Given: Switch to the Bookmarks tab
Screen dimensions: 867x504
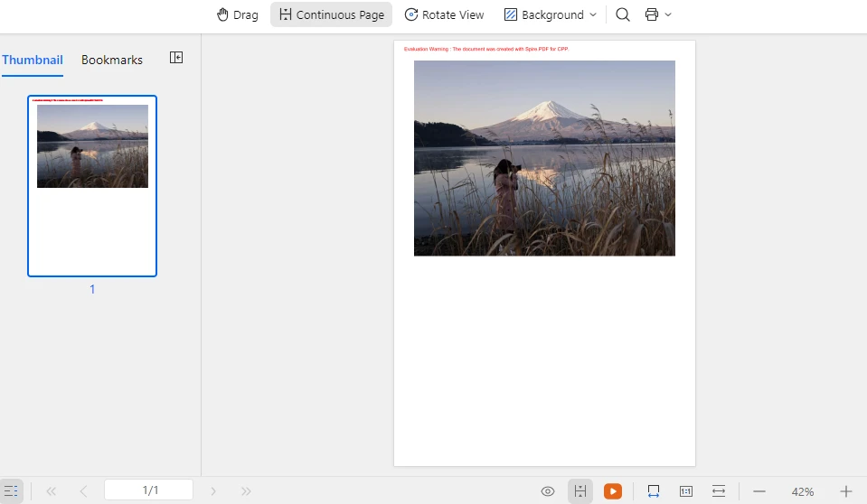Looking at the screenshot, I should (112, 60).
